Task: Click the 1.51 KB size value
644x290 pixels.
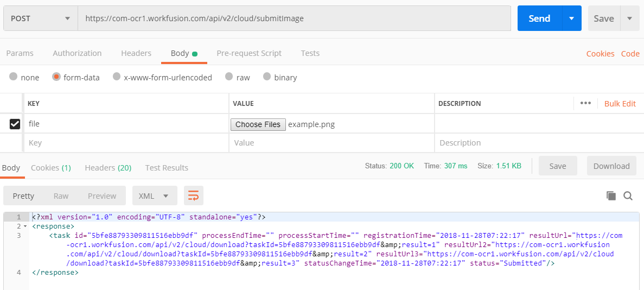Action: pos(509,166)
